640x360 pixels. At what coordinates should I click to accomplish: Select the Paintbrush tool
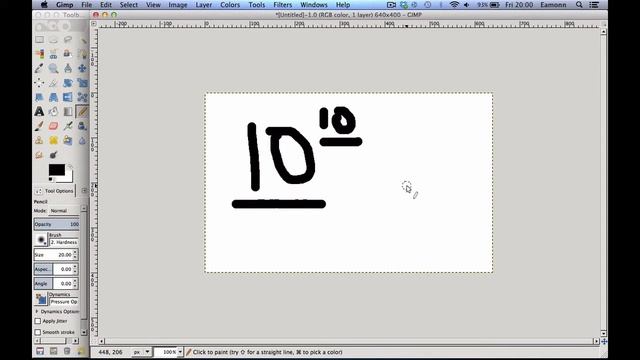coord(39,126)
